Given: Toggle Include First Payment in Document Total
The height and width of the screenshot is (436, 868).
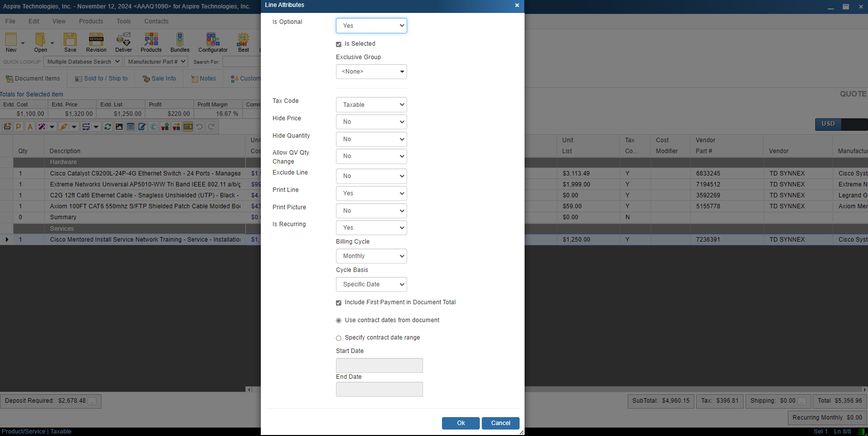Looking at the screenshot, I should [x=339, y=303].
